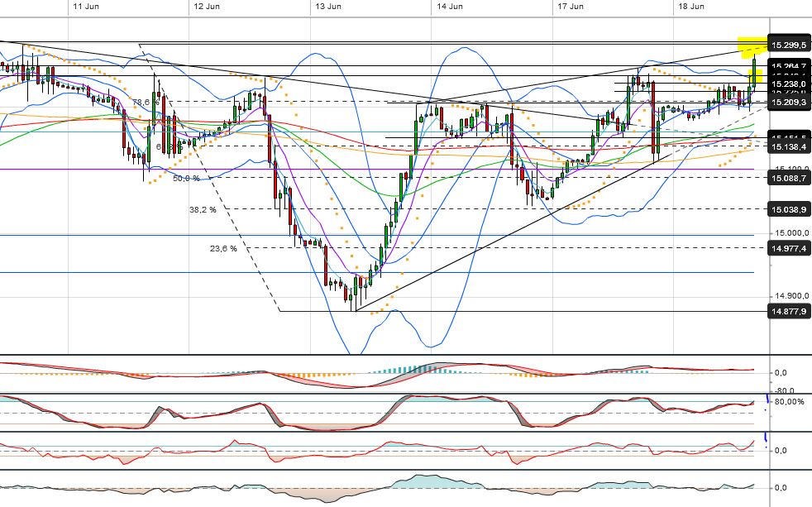Viewport: 812px width, 507px height.
Task: Select the 15.000,0 axis price value
Action: [792, 233]
